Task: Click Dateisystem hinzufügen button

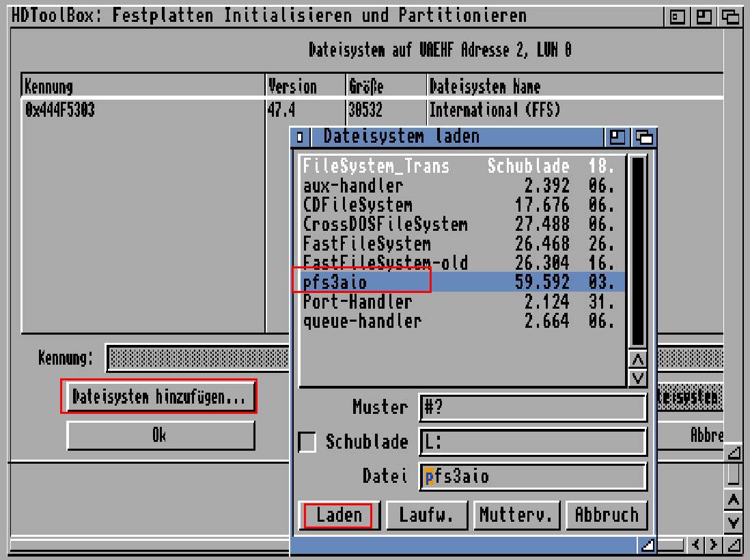Action: 160,397
